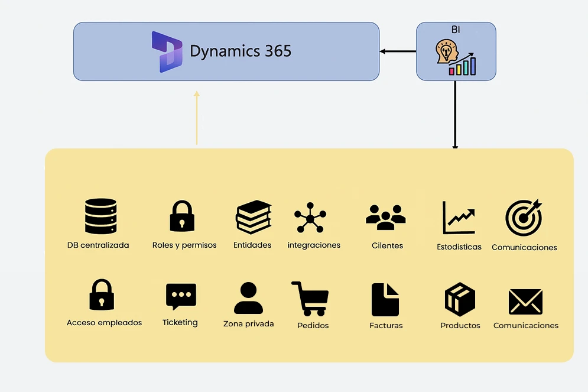Viewport: 588px width, 392px height.
Task: Click the Zona privada user icon
Action: pyautogui.click(x=248, y=298)
